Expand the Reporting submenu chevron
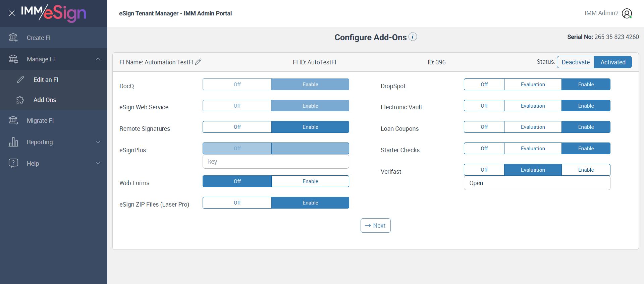The height and width of the screenshot is (284, 644). (98, 142)
